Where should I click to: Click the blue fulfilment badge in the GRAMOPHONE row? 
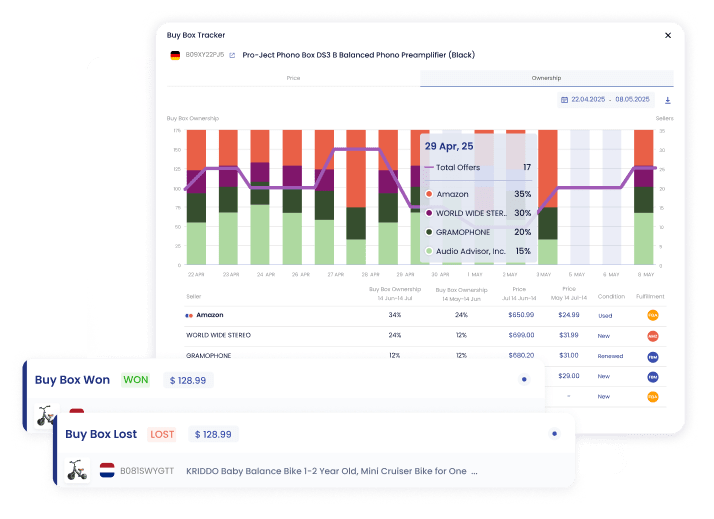tap(652, 356)
